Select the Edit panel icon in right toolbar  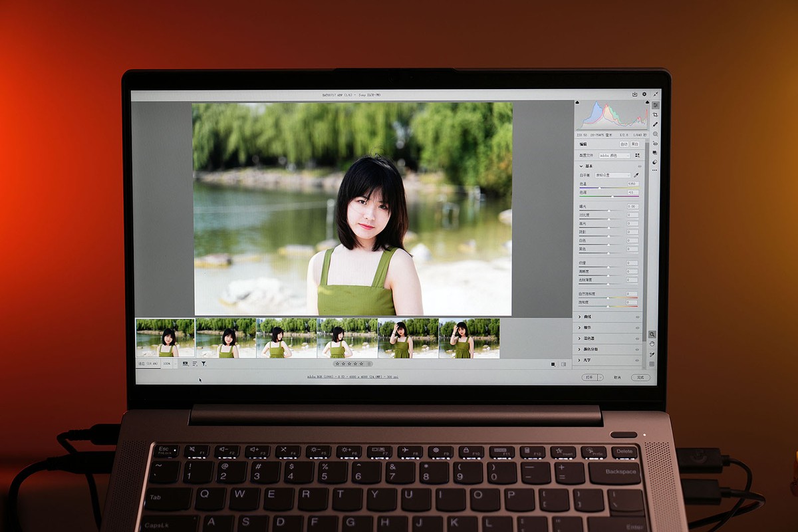coord(655,105)
